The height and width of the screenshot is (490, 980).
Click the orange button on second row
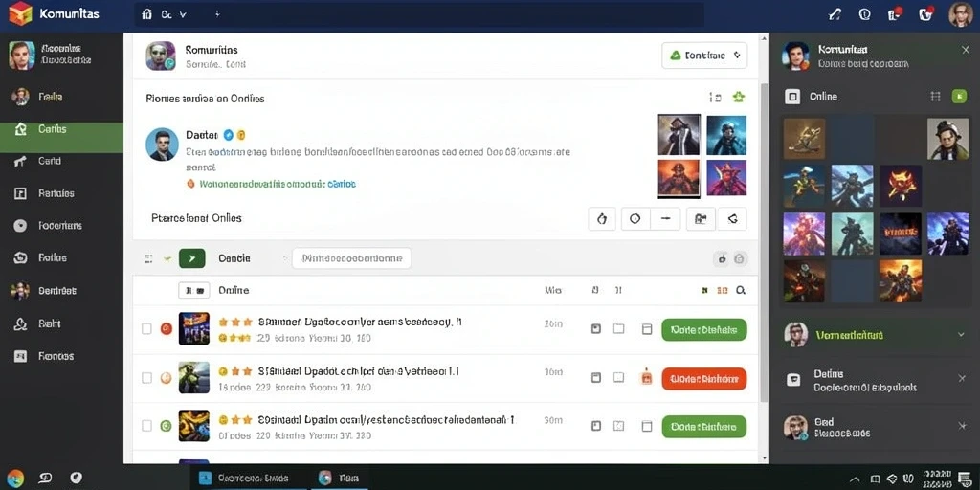coord(703,379)
